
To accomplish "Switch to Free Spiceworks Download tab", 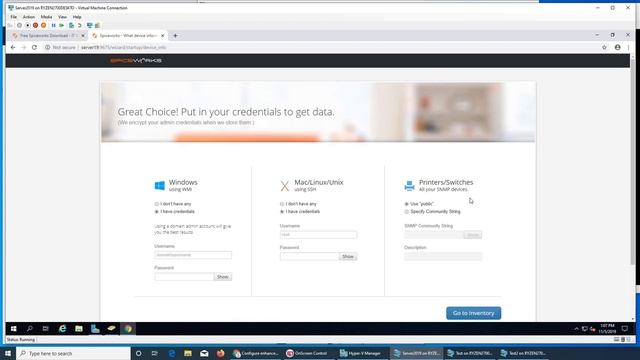I will [x=48, y=36].
